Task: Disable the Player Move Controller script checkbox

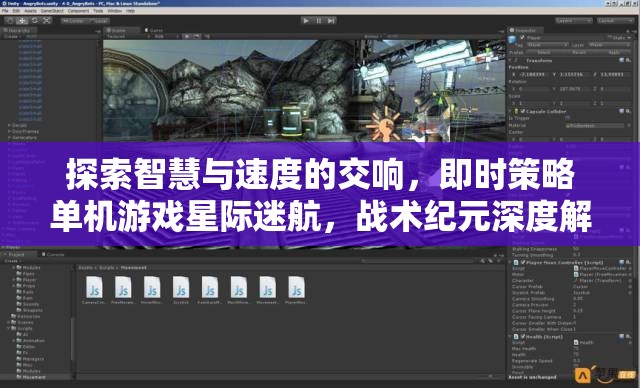Action: click(522, 262)
